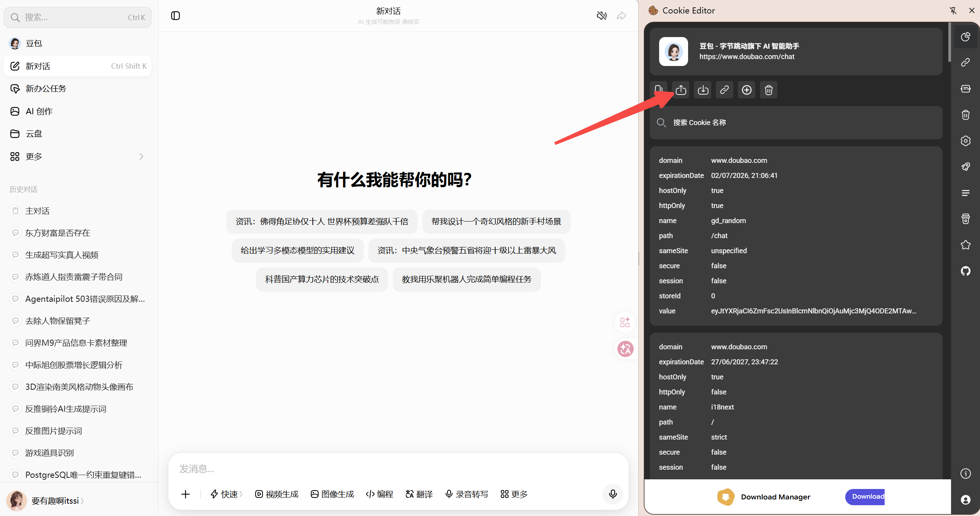Click the trash icon in the right strip
This screenshot has width=980, height=516.
tap(966, 115)
